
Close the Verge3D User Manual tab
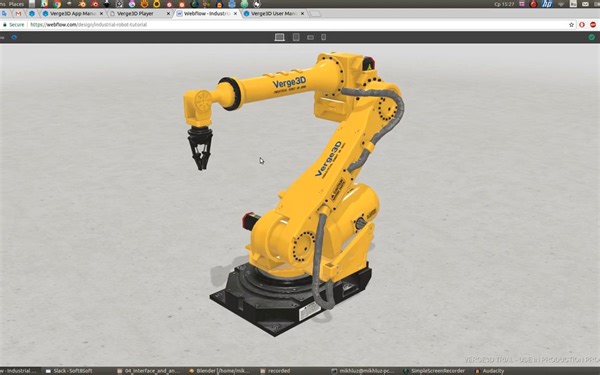(302, 13)
